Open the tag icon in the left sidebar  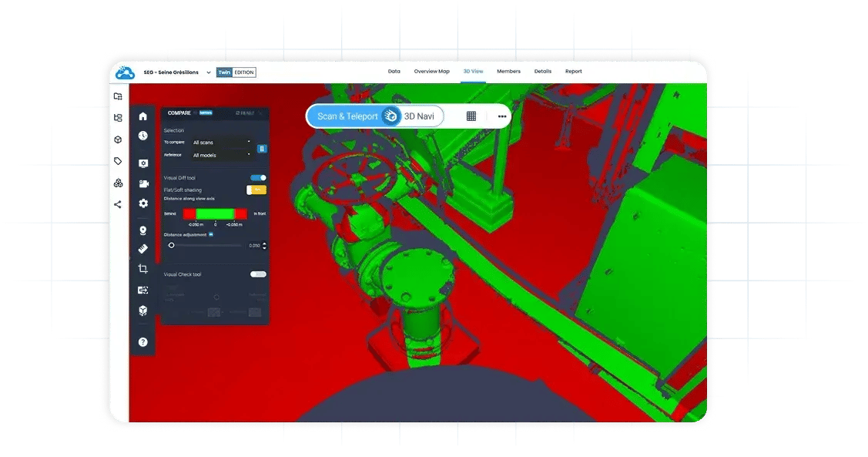[118, 161]
